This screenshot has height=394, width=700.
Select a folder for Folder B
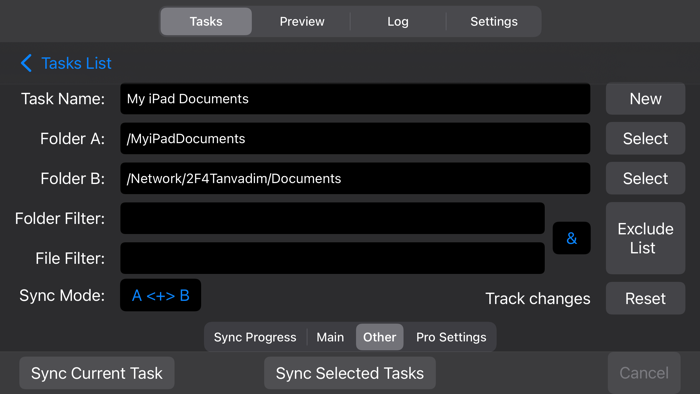[645, 178]
